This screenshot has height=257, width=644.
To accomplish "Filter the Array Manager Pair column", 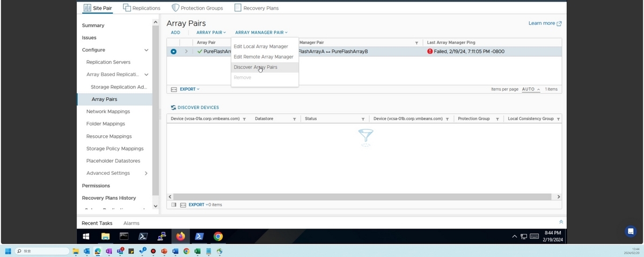I will pyautogui.click(x=416, y=43).
